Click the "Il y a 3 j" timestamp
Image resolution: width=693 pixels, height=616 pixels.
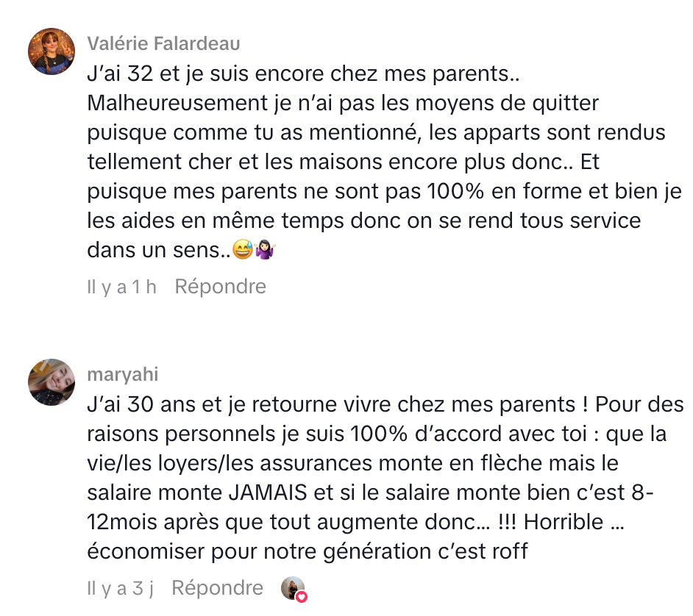pyautogui.click(x=120, y=588)
